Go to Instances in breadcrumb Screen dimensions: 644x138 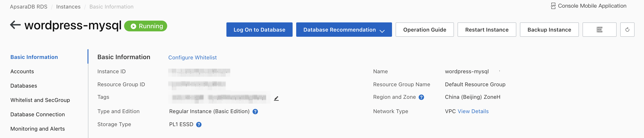click(x=68, y=7)
